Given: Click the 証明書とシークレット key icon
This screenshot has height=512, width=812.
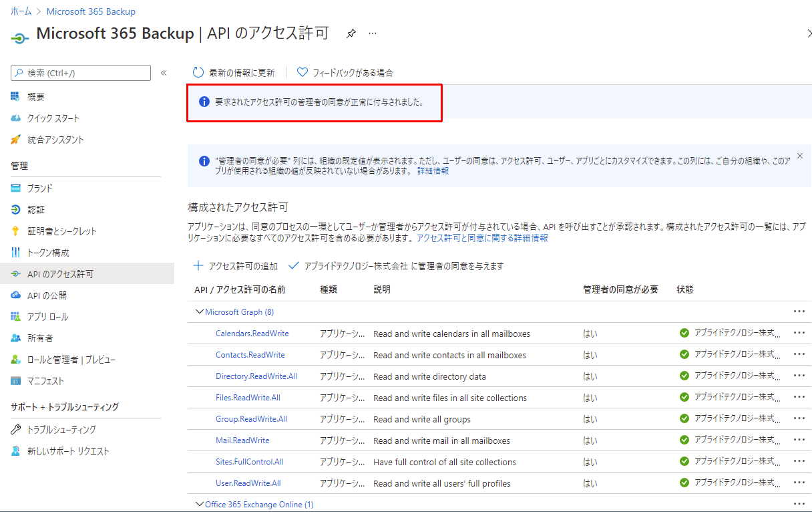Looking at the screenshot, I should (16, 231).
